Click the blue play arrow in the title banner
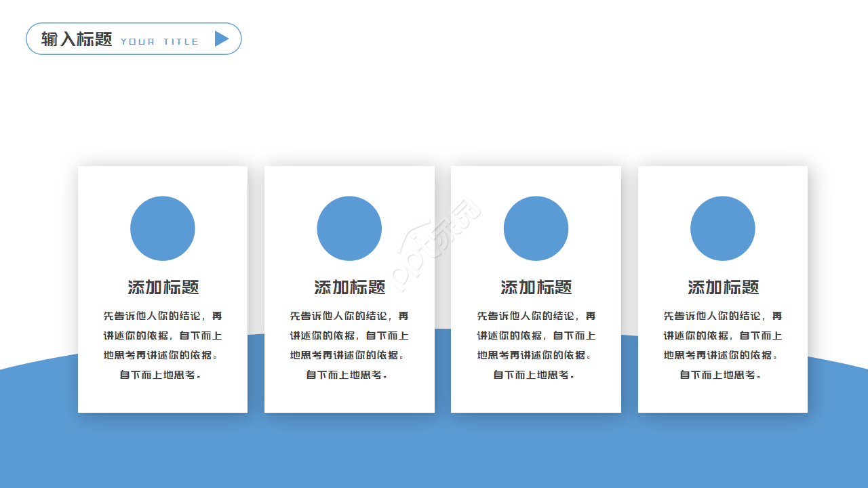Screen dimensions: 868x488 [x=221, y=39]
